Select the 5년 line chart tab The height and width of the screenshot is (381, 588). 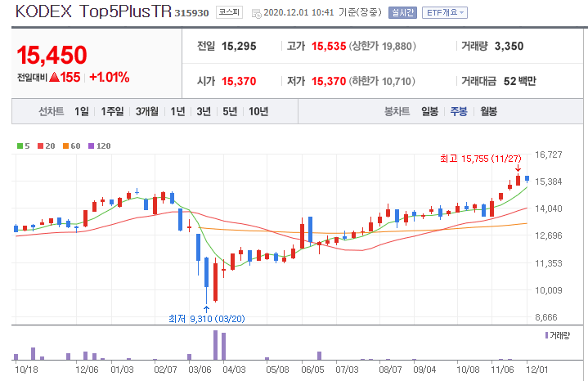[230, 111]
